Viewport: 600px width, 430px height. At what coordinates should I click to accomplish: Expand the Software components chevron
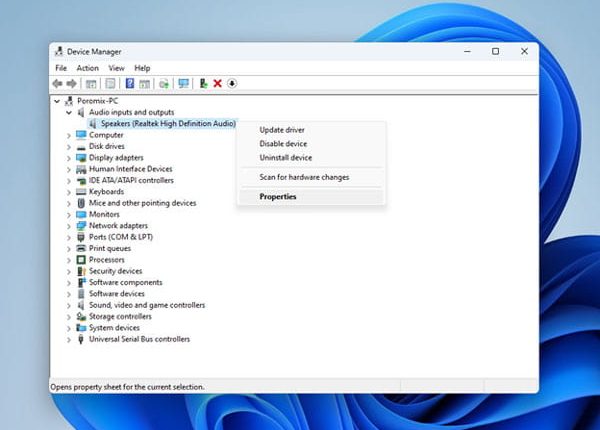(x=69, y=283)
